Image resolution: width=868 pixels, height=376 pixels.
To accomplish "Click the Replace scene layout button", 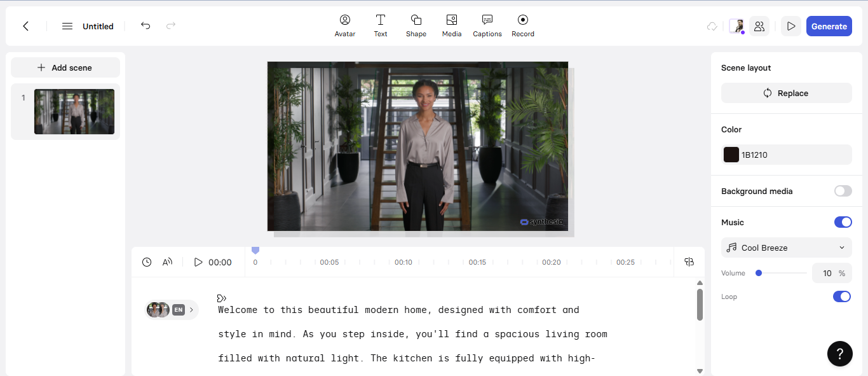I will pos(786,93).
